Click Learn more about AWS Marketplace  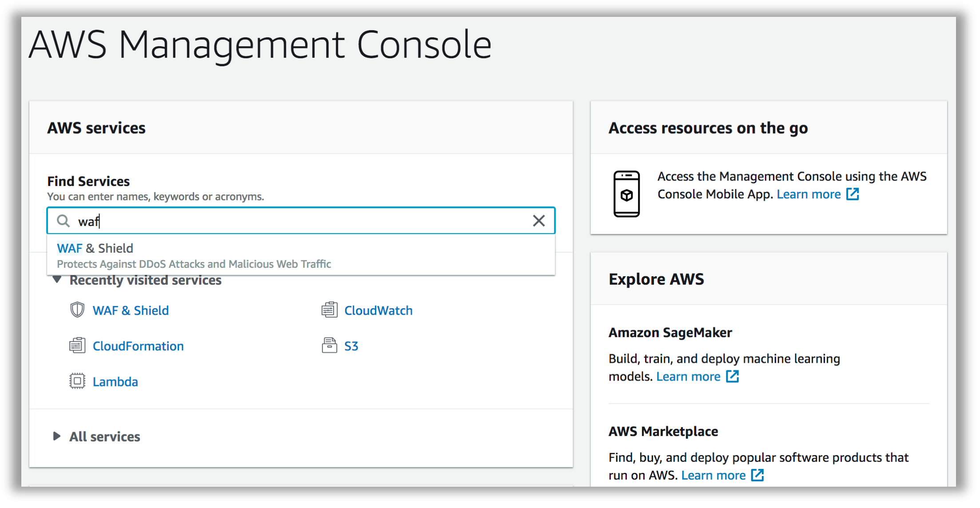[713, 475]
